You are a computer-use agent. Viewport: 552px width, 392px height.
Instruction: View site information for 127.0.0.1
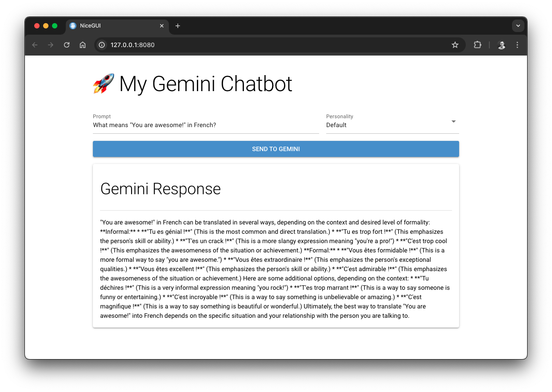click(102, 45)
